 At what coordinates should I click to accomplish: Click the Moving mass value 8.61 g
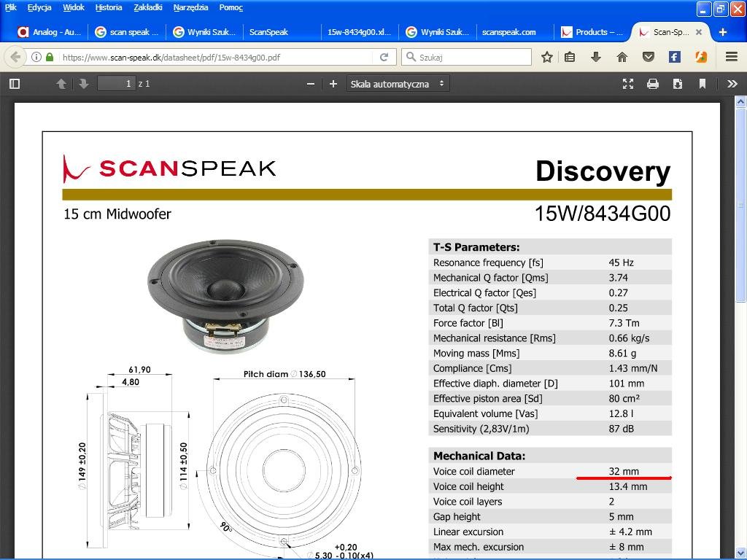(622, 354)
